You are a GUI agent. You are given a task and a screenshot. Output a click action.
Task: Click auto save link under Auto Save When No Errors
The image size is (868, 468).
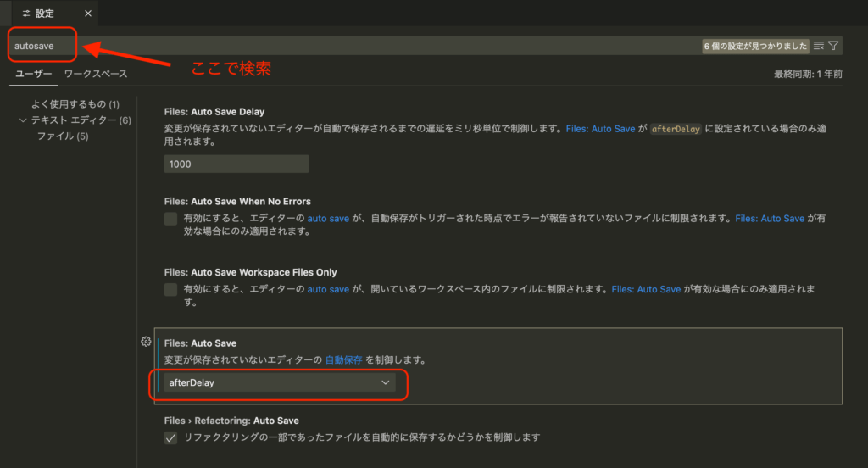328,218
